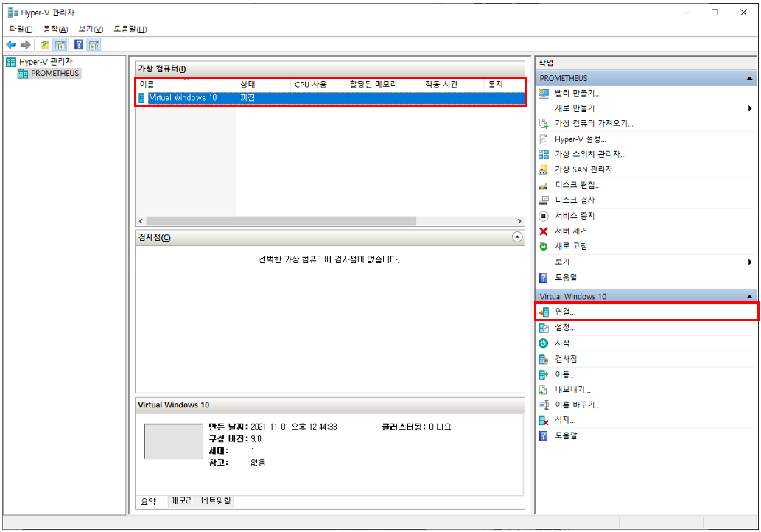Open the blue question mark Help toolbar icon
Viewport: 761px width, 532px height.
click(x=79, y=45)
